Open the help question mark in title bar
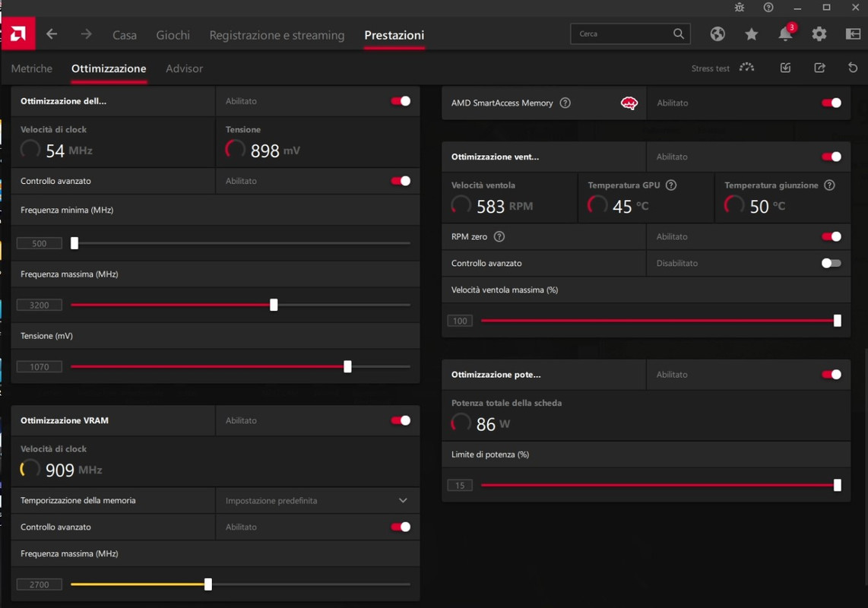868x608 pixels. coord(768,8)
